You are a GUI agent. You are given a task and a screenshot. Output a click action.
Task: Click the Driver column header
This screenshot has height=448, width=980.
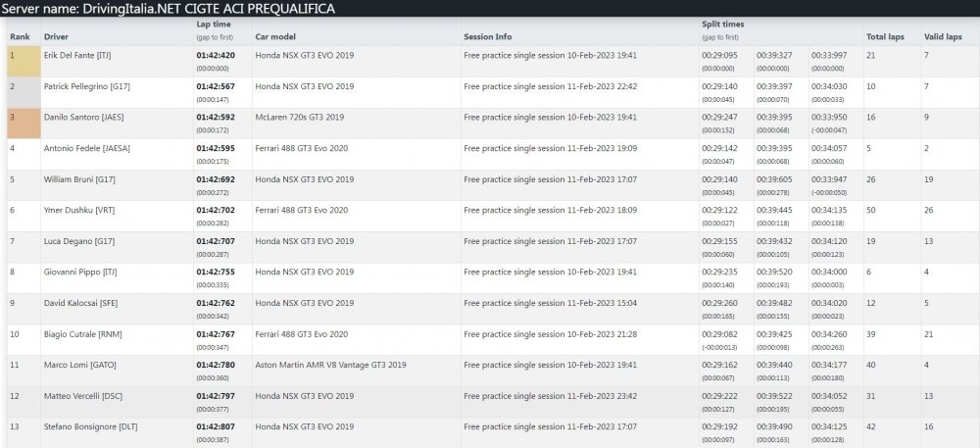[56, 37]
